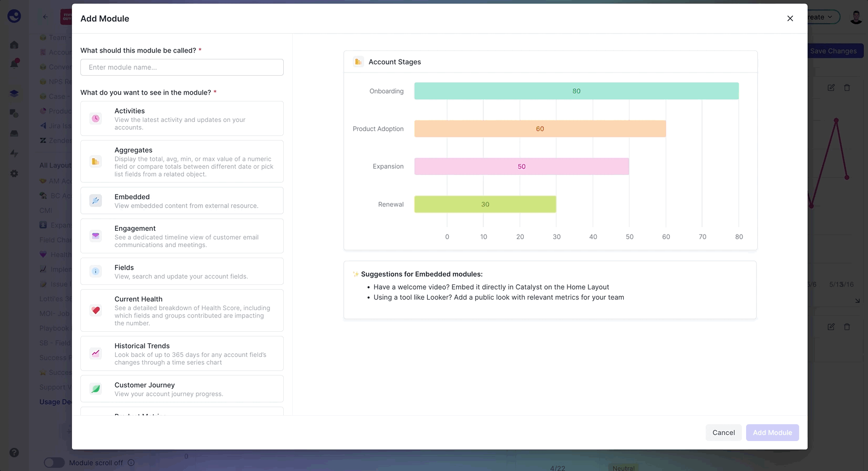868x471 pixels.
Task: Click the resize arrow icon at chart corner
Action: coord(857,301)
